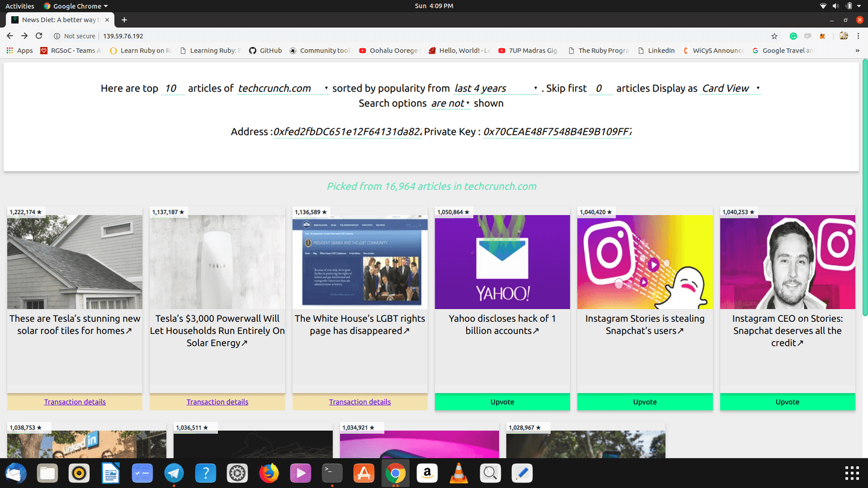868x488 pixels.
Task: Open the Wi-Fi status icon
Action: coord(823,6)
